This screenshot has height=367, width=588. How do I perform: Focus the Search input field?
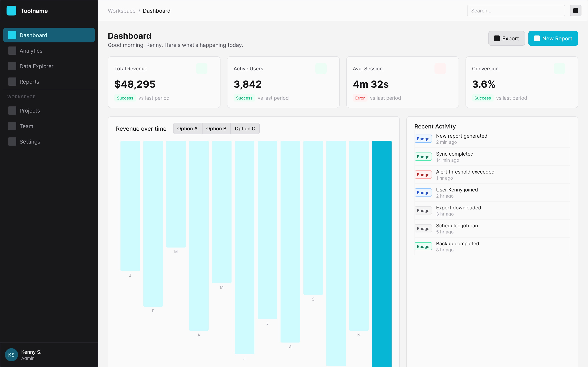click(x=516, y=11)
